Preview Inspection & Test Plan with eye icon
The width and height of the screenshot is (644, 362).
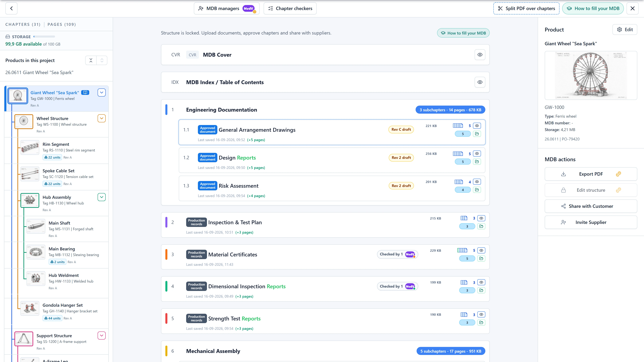tap(481, 218)
